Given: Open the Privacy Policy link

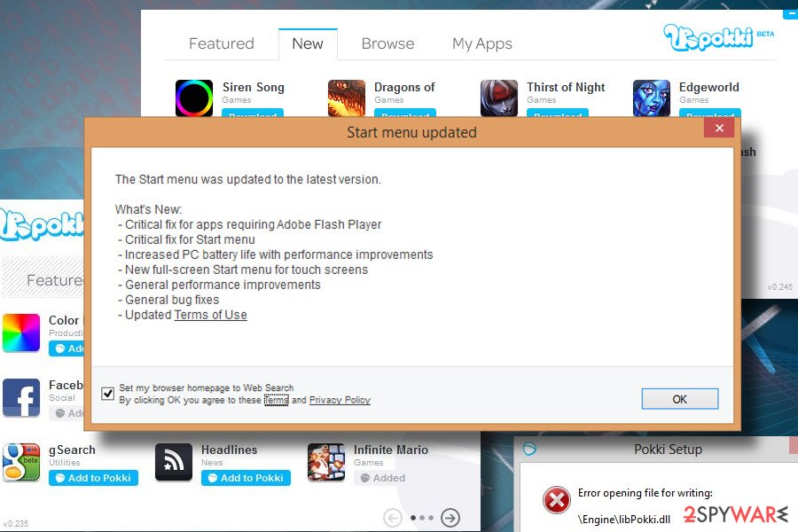Looking at the screenshot, I should pos(340,400).
